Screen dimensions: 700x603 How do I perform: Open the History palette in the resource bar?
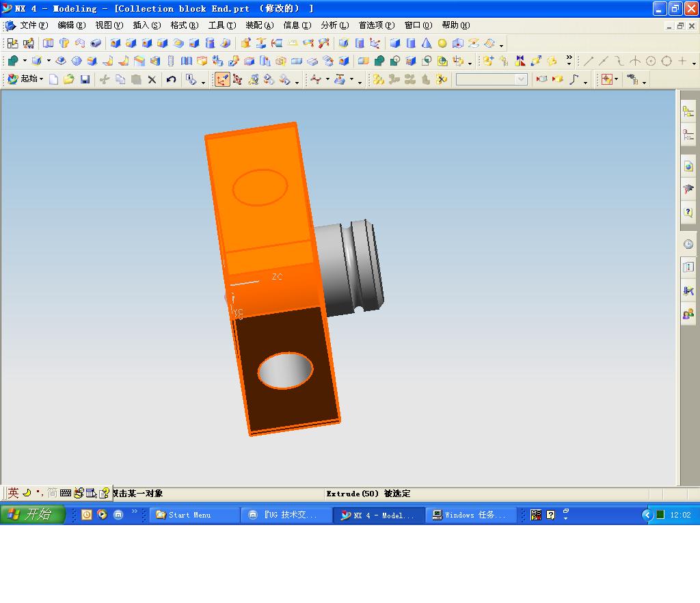tap(688, 244)
